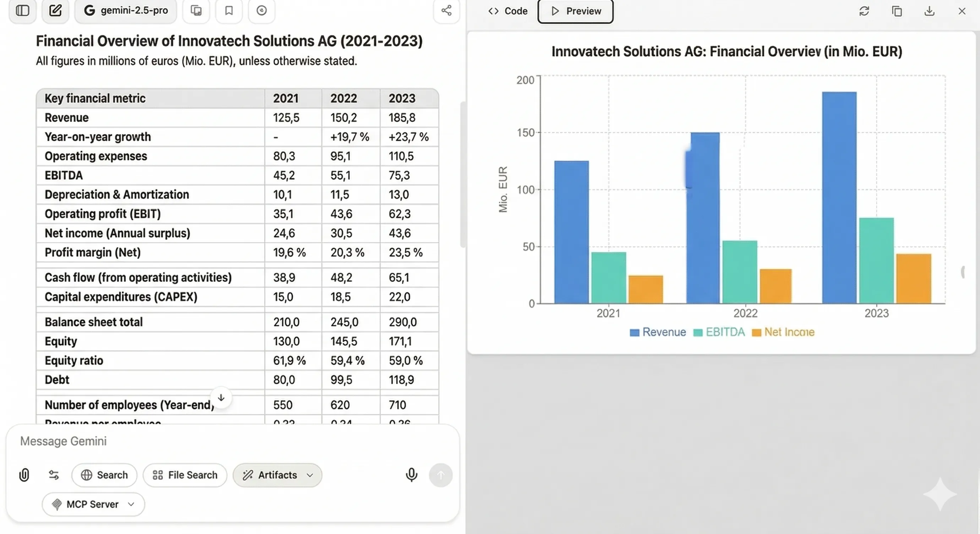
Task: Toggle Net Income series in legend
Action: click(783, 332)
